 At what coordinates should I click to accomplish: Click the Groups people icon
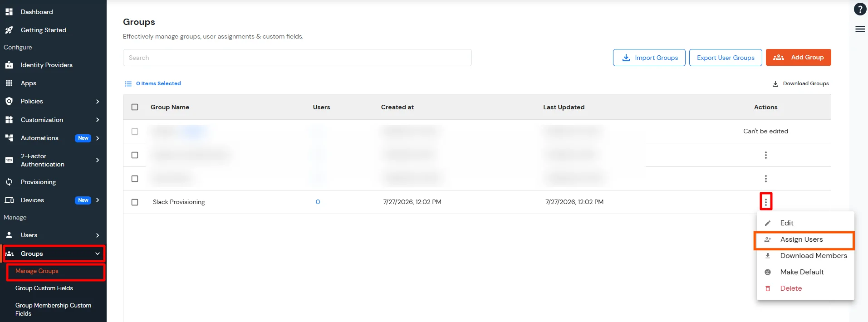(x=10, y=254)
